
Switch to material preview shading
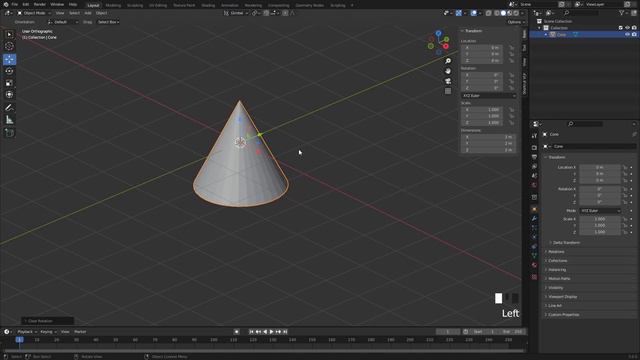pyautogui.click(x=510, y=13)
